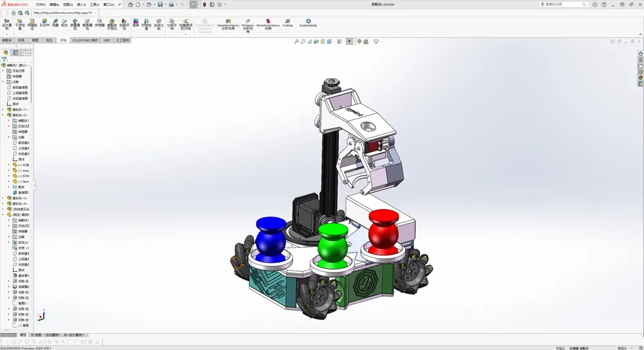Open the 工具 menu in menu bar
This screenshot has width=644, height=350.
click(94, 5)
